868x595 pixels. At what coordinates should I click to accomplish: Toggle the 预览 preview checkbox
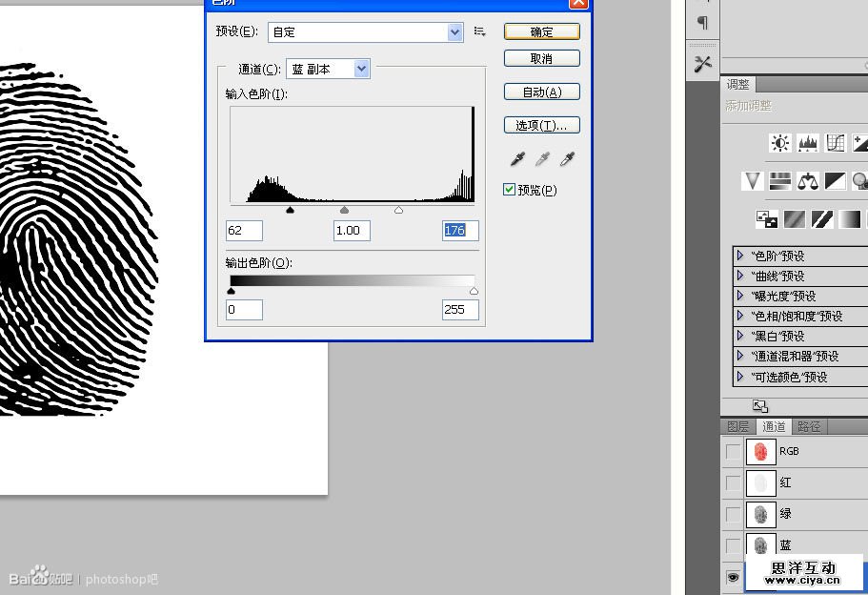click(x=510, y=190)
